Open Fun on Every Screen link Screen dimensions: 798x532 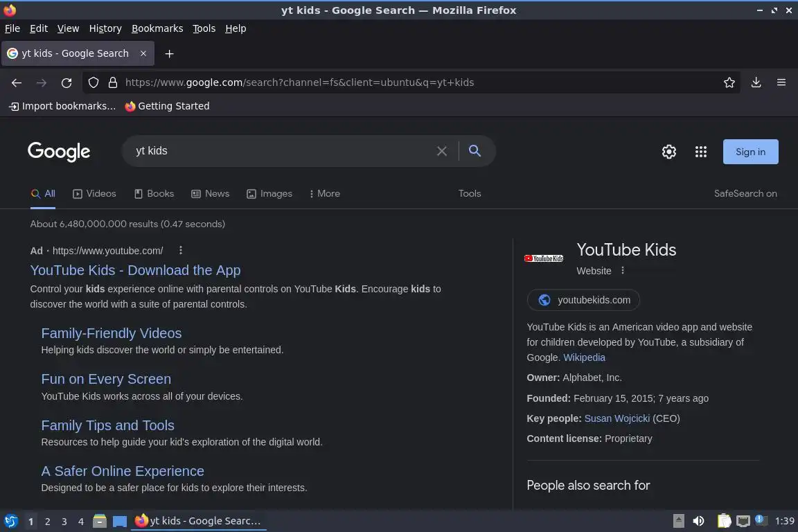click(106, 379)
